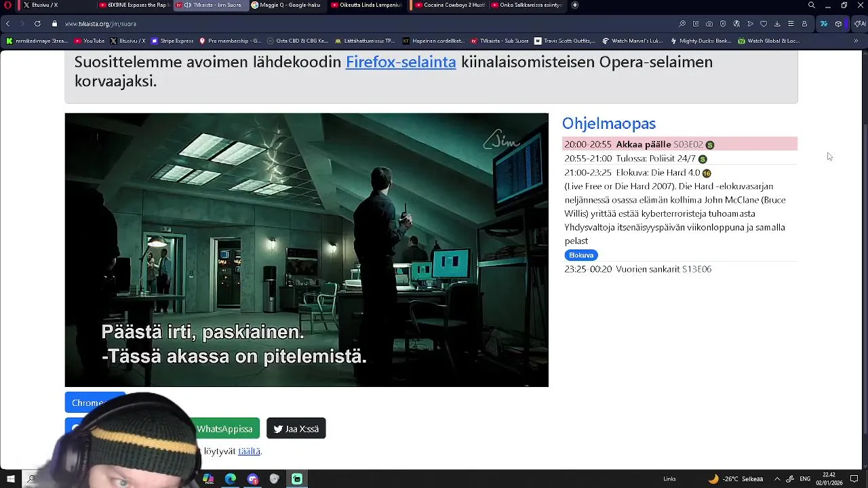Open the ENG language indicator in taskbar
Viewport: 868px width, 488px height.
805,479
